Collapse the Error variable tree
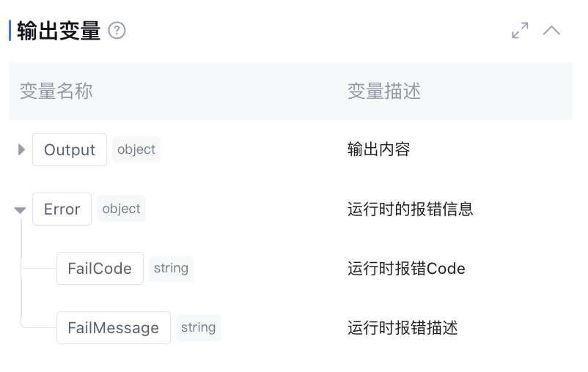 (21, 210)
